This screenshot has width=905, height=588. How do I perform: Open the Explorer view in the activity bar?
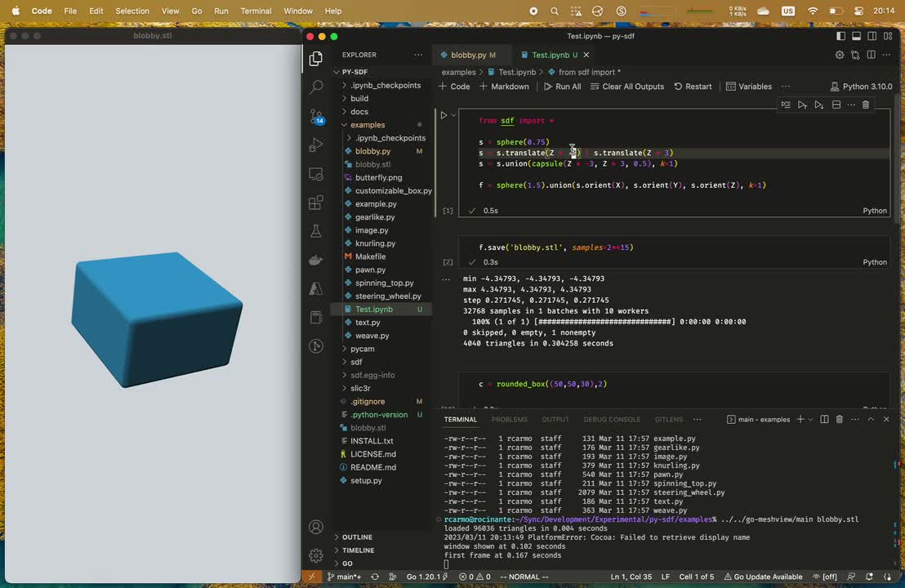point(316,58)
